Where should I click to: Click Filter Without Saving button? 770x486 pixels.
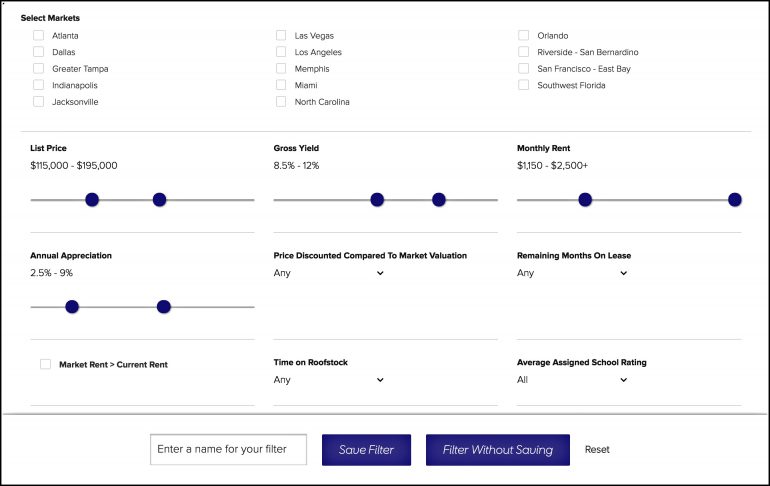[498, 450]
